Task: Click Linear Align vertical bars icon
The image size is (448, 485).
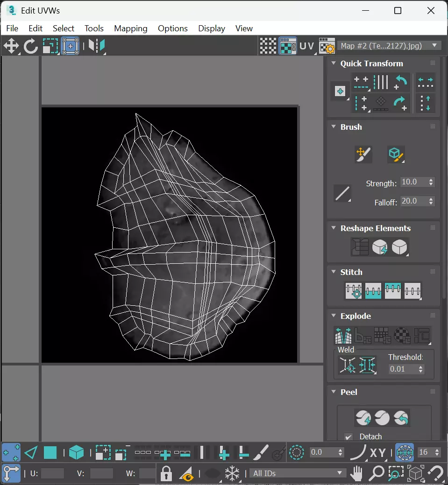Action: [x=381, y=83]
